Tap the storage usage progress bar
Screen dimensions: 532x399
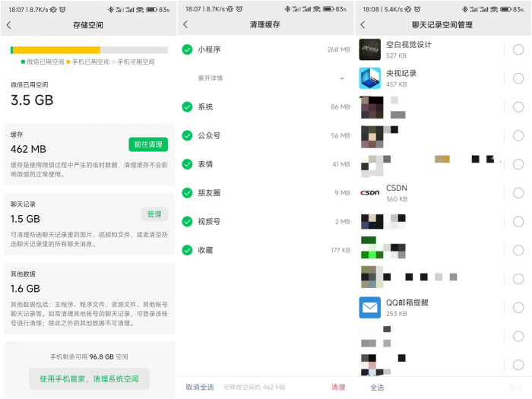click(x=89, y=50)
